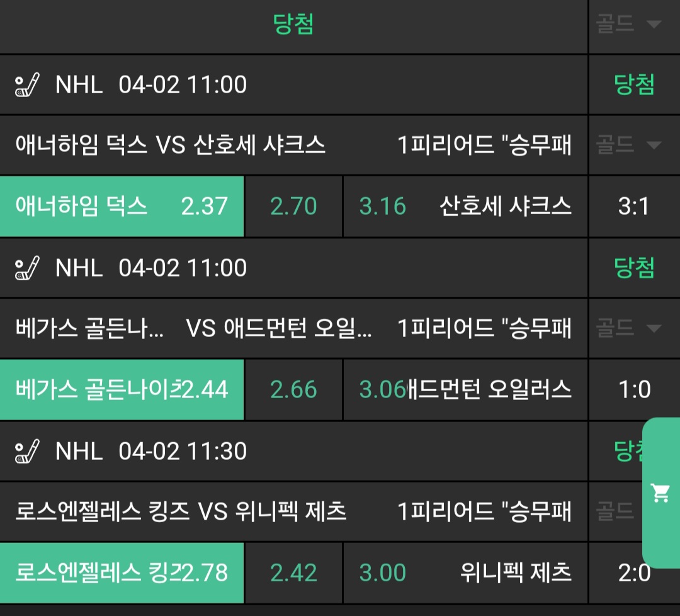Click the hockey icon beside the 11:30 NHL match
The width and height of the screenshot is (680, 616).
point(27,452)
